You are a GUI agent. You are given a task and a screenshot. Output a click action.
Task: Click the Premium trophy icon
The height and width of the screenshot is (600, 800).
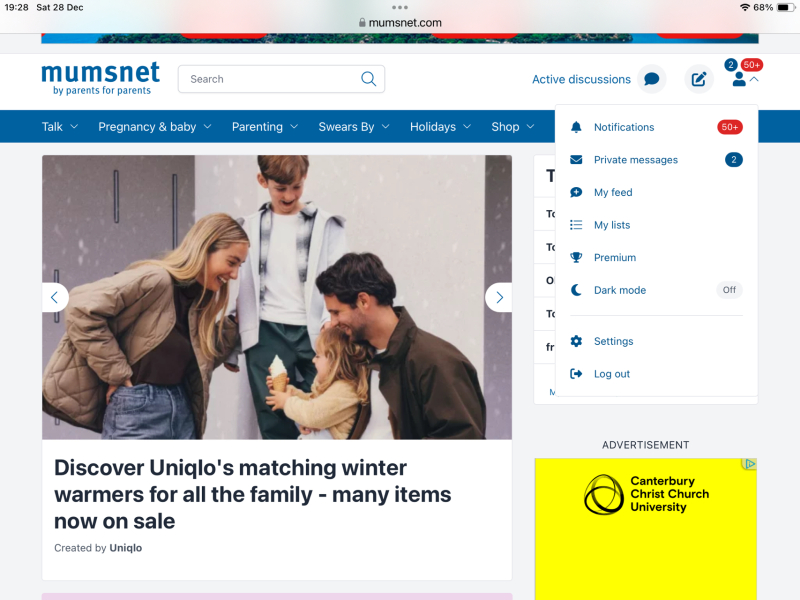point(576,257)
